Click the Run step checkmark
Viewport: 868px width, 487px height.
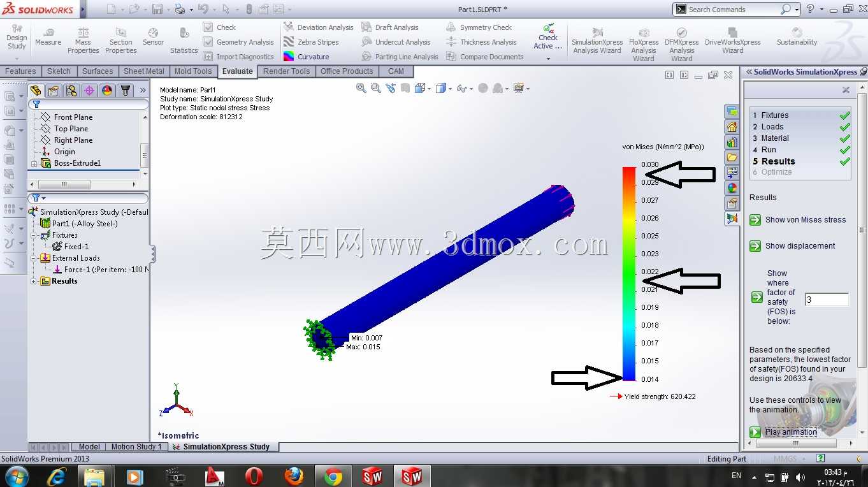tap(844, 150)
